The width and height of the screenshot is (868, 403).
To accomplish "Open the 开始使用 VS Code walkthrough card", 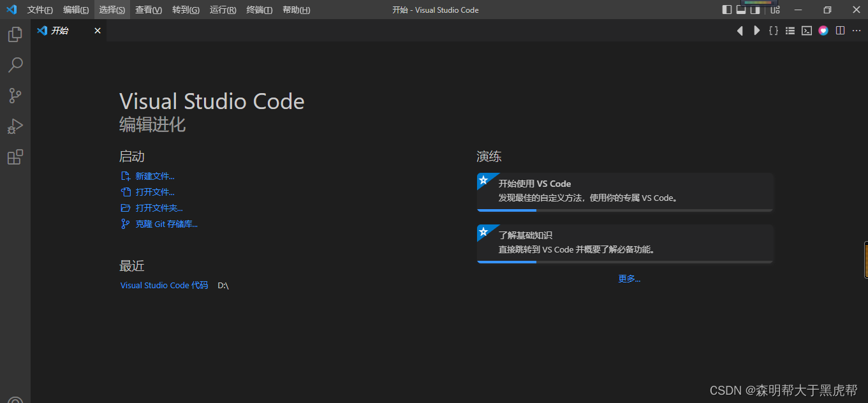I will point(625,192).
